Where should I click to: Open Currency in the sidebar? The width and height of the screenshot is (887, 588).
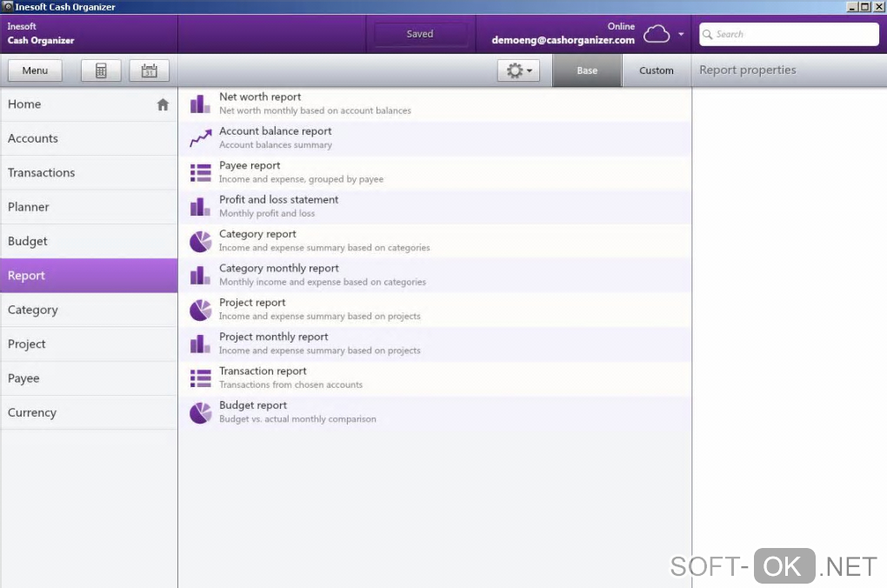(89, 412)
